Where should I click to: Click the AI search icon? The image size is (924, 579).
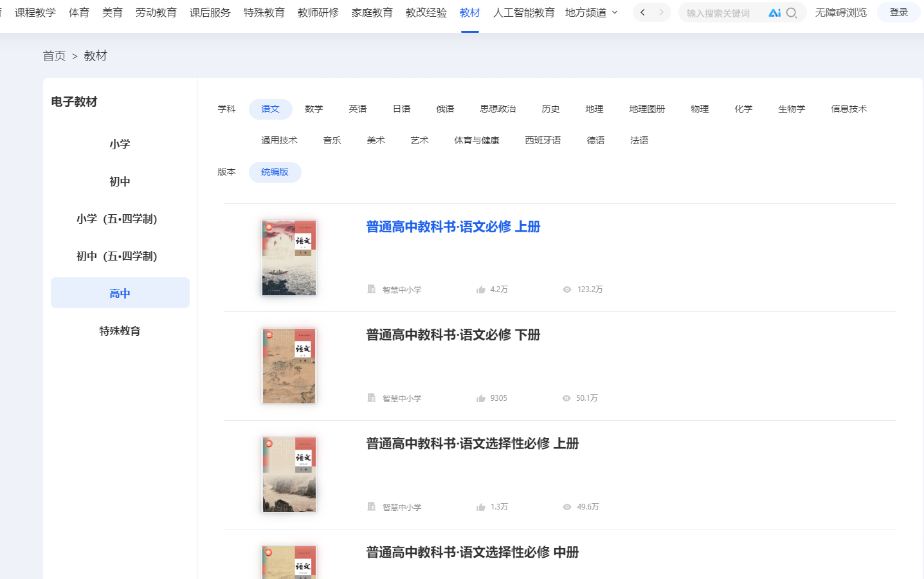(x=775, y=13)
